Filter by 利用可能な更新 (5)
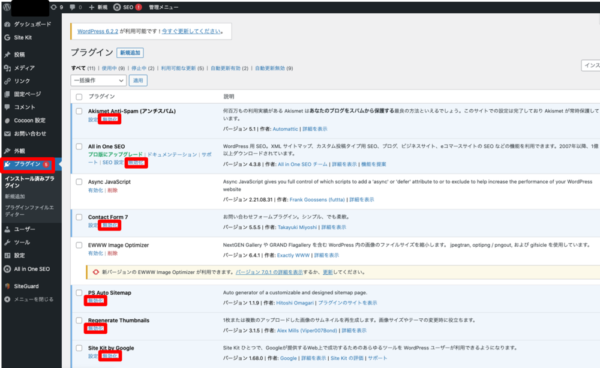 [x=182, y=68]
